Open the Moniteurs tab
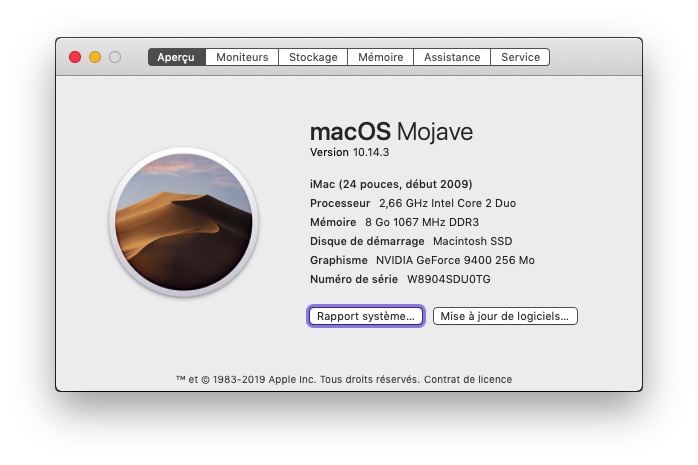 click(x=242, y=57)
